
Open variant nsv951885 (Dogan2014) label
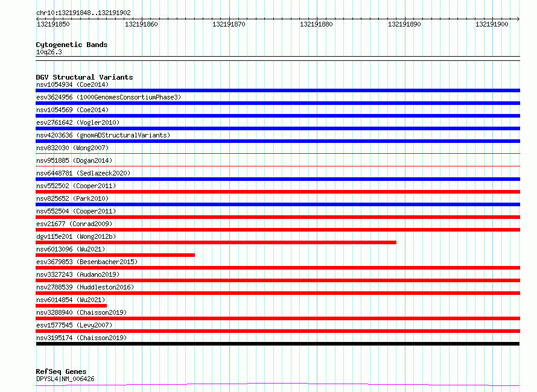74,160
